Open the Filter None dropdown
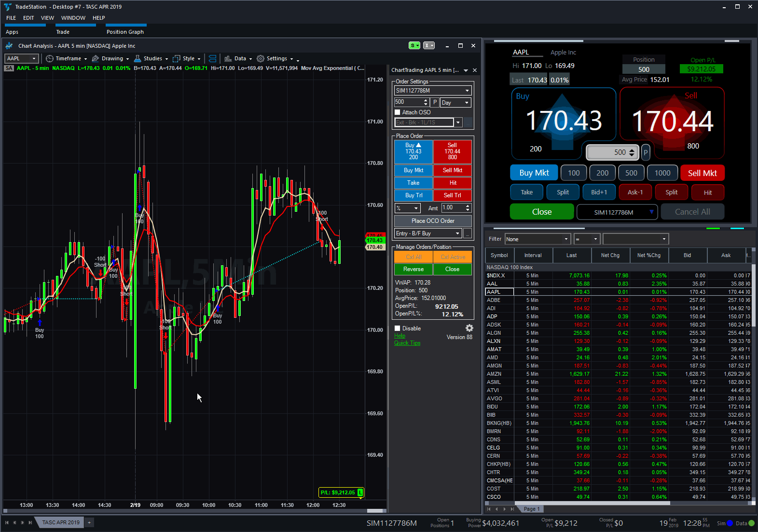This screenshot has height=532, width=758. (x=566, y=239)
